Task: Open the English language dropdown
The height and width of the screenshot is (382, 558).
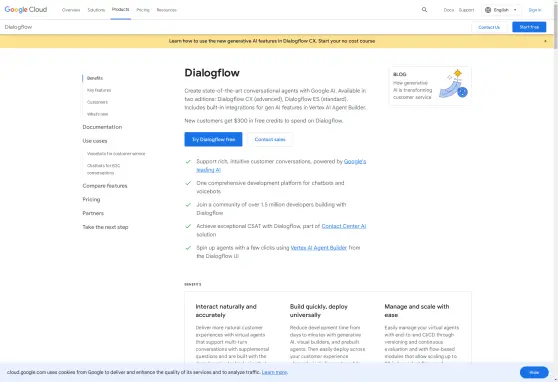Action: coord(501,10)
